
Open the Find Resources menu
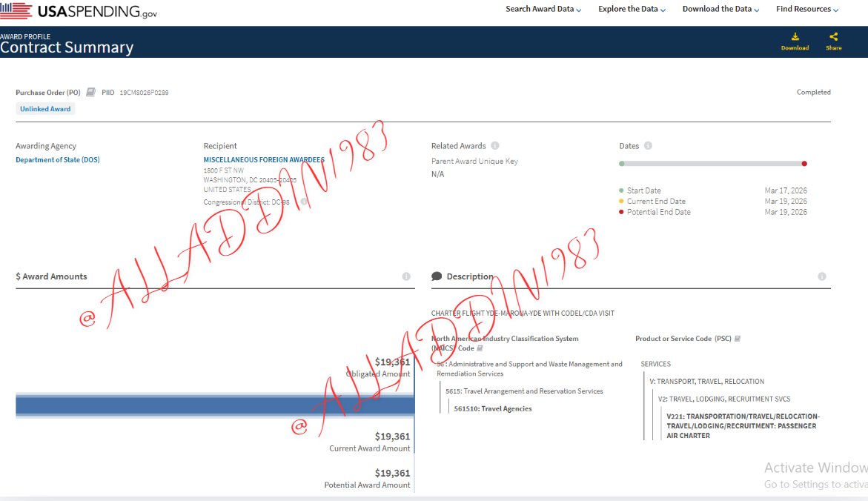[x=807, y=9]
